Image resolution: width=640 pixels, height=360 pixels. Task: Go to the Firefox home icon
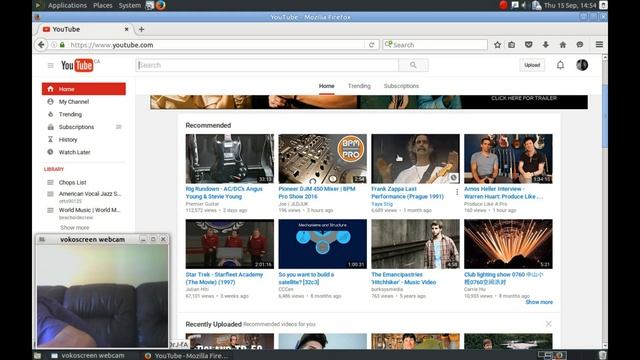point(563,45)
